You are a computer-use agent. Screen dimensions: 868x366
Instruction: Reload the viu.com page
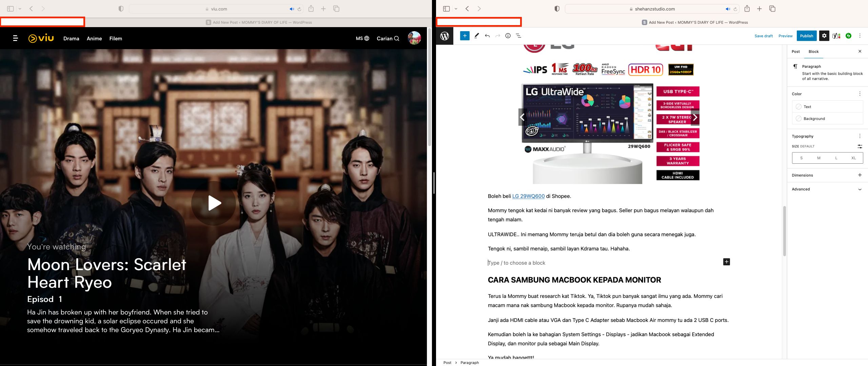299,9
